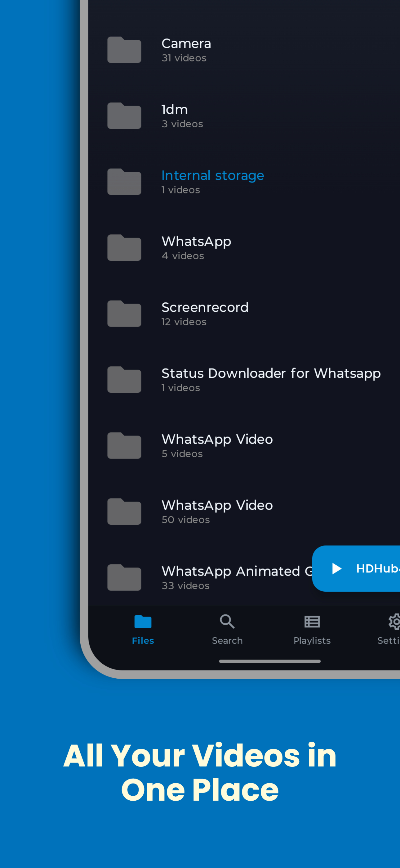The height and width of the screenshot is (868, 400).
Task: Open WhatsApp Video title with 5 videos
Action: (217, 439)
